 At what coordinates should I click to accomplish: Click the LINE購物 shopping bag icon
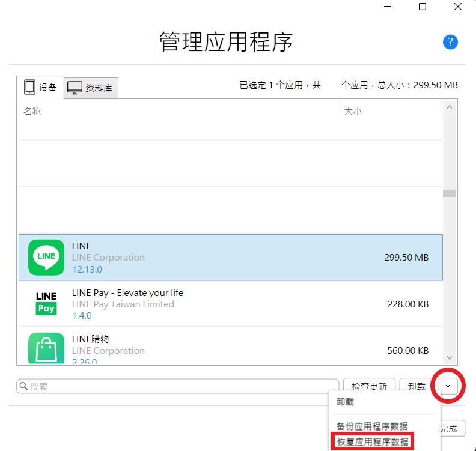click(x=46, y=349)
